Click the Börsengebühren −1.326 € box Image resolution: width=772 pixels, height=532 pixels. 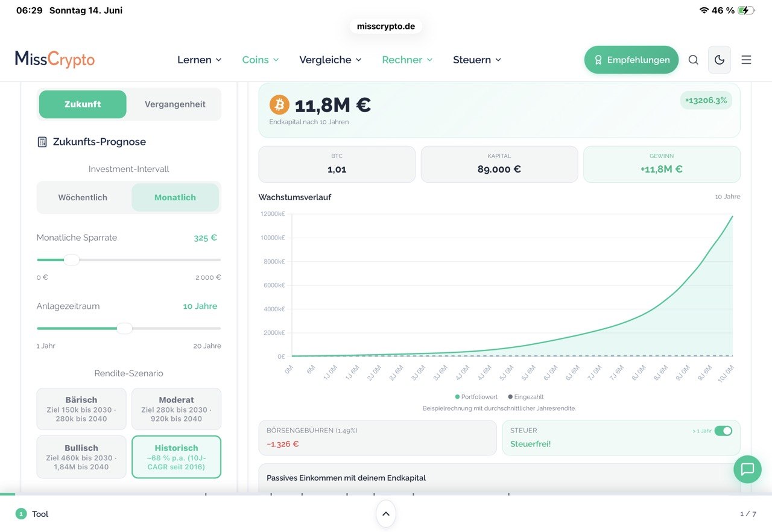(378, 437)
